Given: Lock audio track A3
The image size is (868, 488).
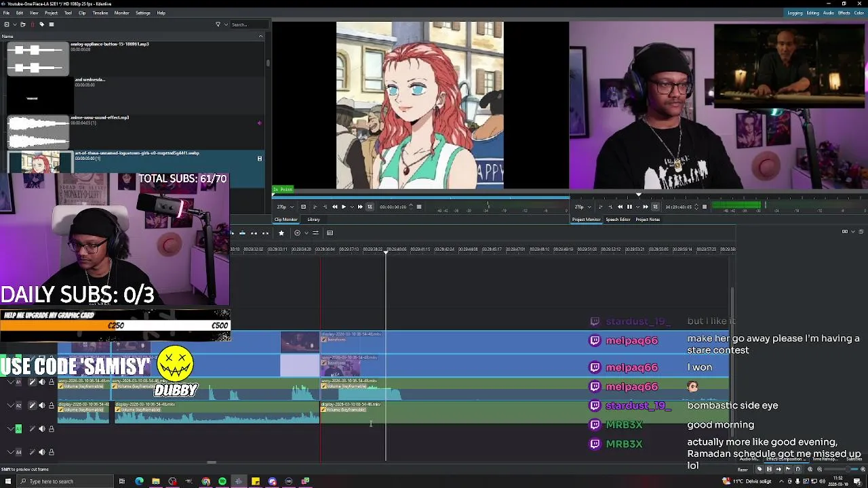Looking at the screenshot, I should 52,429.
